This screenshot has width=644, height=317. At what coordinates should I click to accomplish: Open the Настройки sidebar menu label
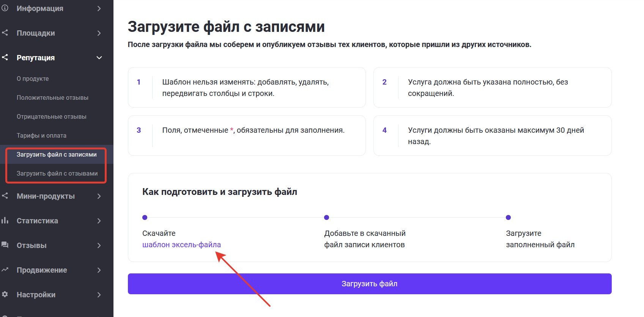pyautogui.click(x=36, y=295)
